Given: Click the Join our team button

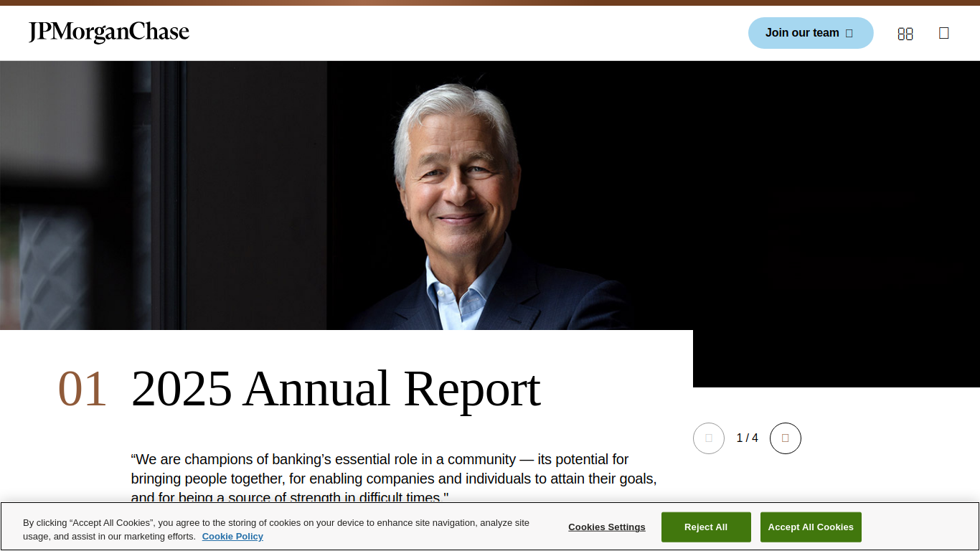Looking at the screenshot, I should (x=811, y=33).
